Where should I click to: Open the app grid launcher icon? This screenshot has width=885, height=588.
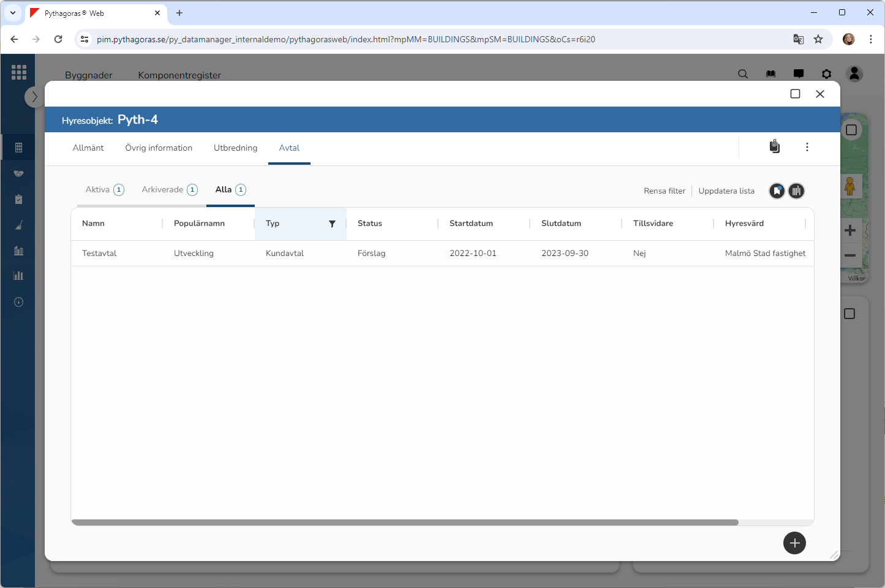(19, 72)
